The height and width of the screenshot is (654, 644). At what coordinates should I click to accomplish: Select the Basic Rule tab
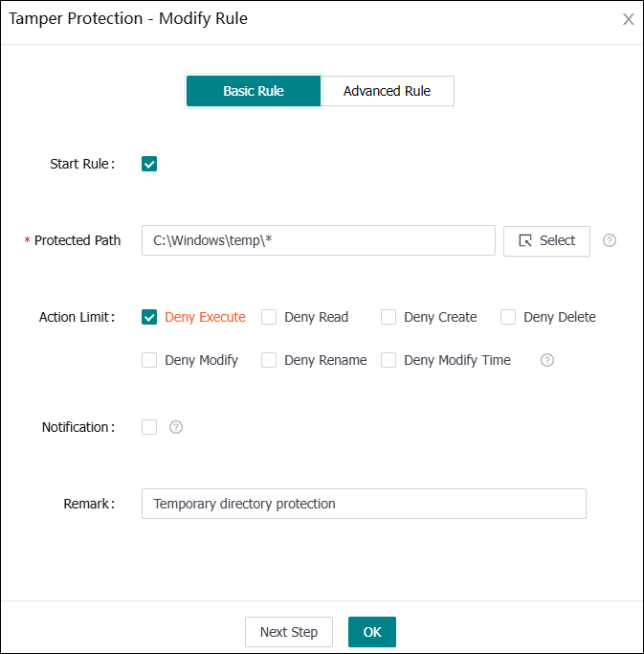tap(254, 91)
